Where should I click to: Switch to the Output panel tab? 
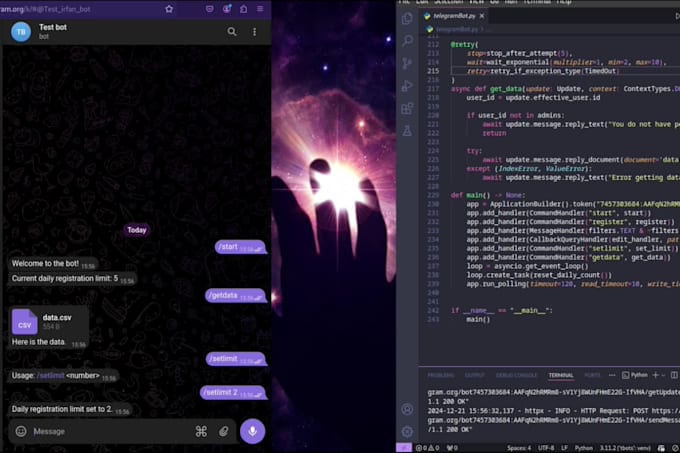[x=475, y=375]
